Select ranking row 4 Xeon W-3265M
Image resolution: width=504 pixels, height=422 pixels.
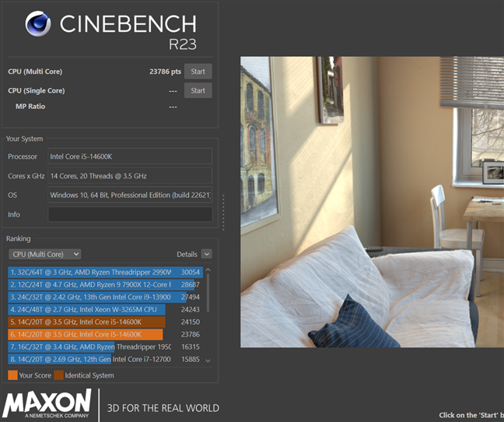pos(106,309)
